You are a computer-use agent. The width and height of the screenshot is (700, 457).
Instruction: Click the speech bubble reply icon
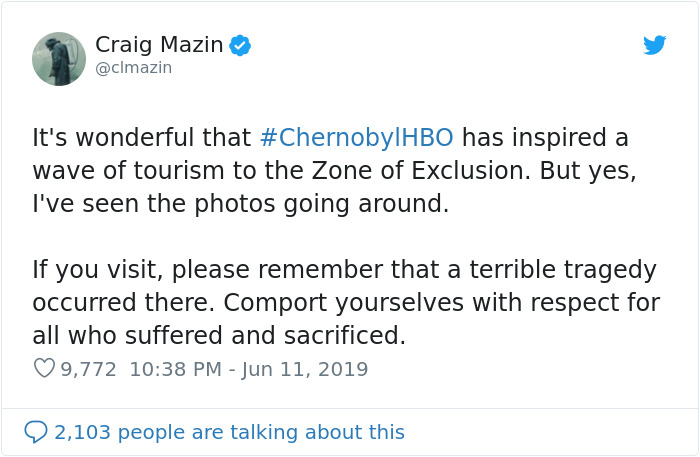[35, 432]
